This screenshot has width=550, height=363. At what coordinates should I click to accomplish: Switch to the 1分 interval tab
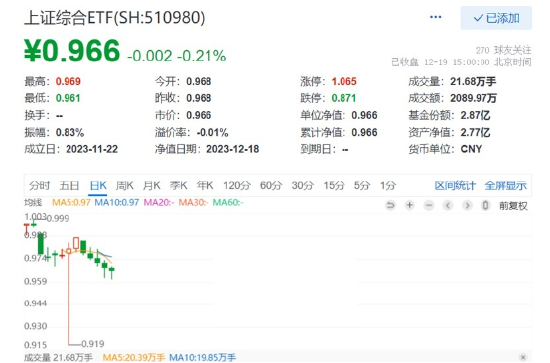[x=388, y=185]
